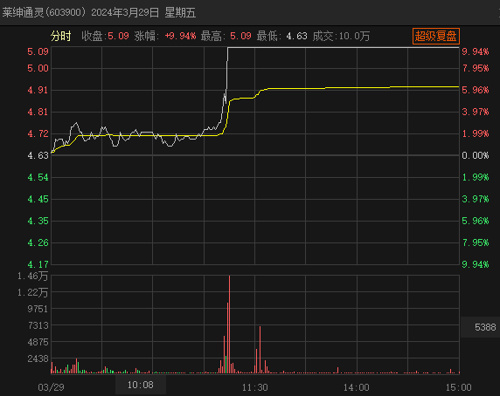Click the red 3.97% percentage label
This screenshot has height=396, width=500.
point(475,112)
